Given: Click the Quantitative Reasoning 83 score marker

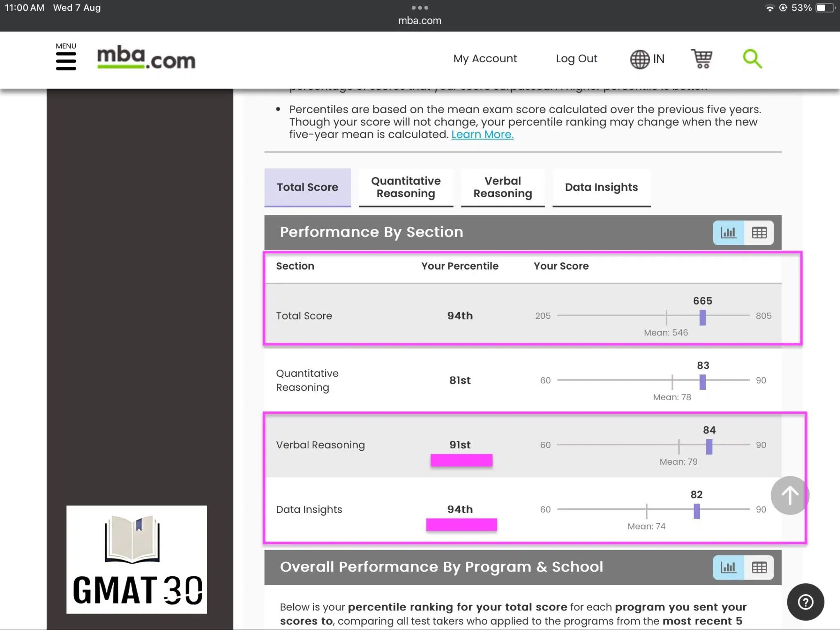Looking at the screenshot, I should (703, 382).
